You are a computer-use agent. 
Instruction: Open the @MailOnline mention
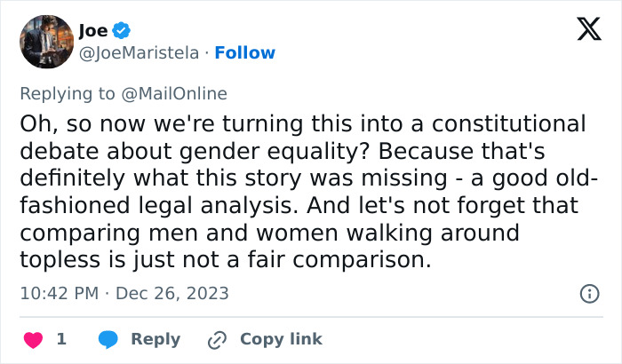tap(178, 93)
